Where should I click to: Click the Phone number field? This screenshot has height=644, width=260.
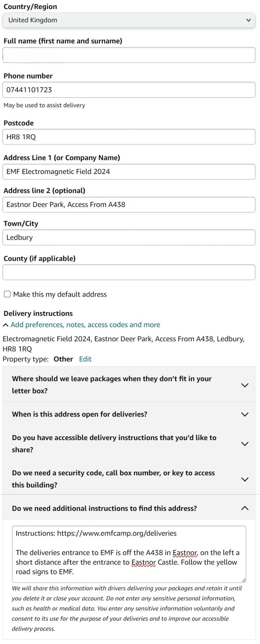(x=129, y=90)
